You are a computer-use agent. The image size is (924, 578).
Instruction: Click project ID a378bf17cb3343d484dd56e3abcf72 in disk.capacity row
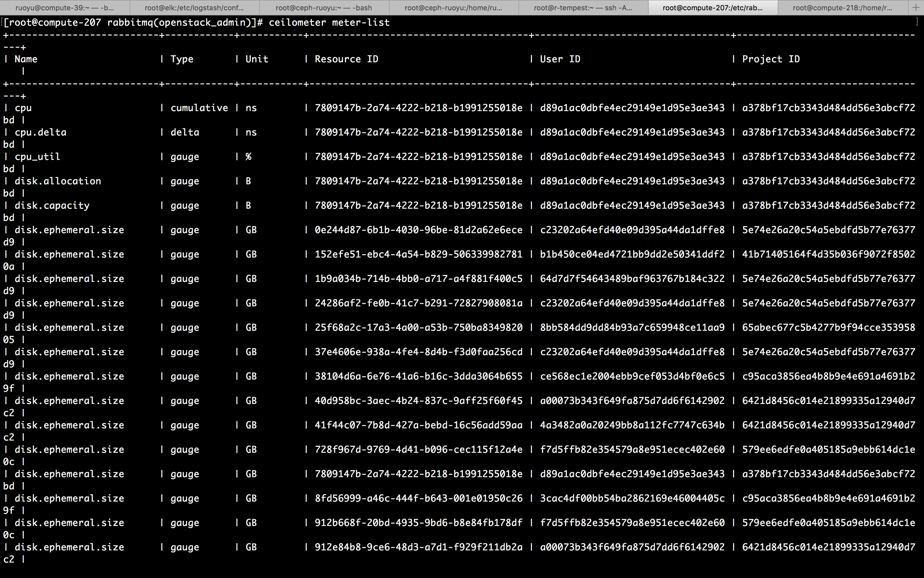[828, 206]
